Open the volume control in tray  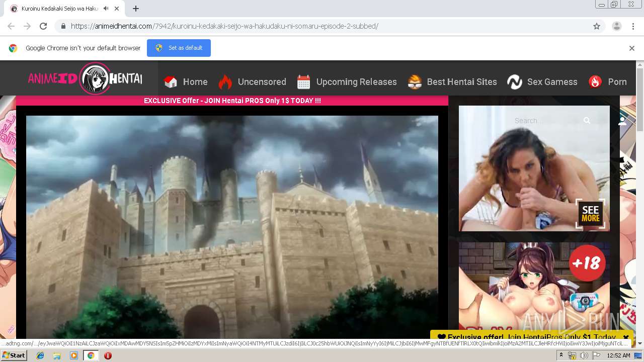pos(584,355)
